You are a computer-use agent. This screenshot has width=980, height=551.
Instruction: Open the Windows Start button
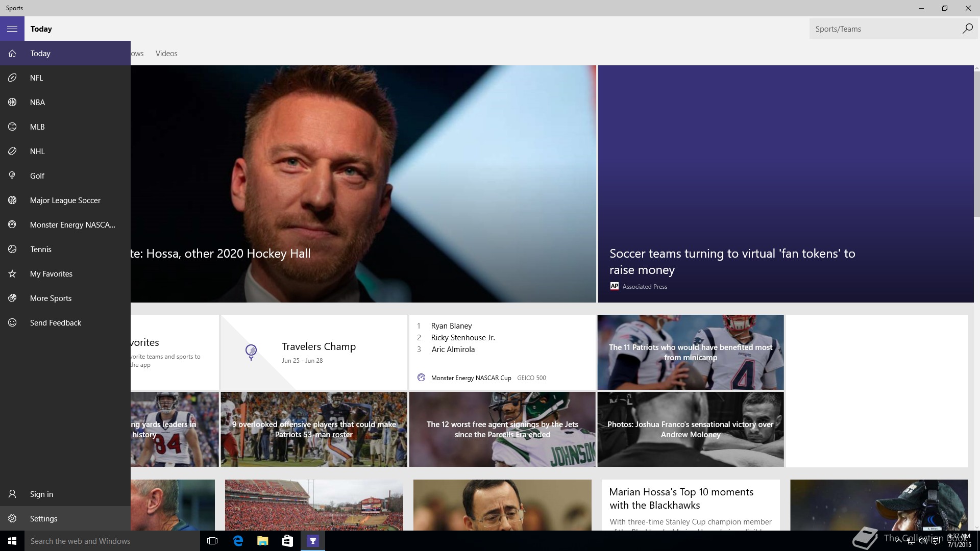tap(12, 541)
